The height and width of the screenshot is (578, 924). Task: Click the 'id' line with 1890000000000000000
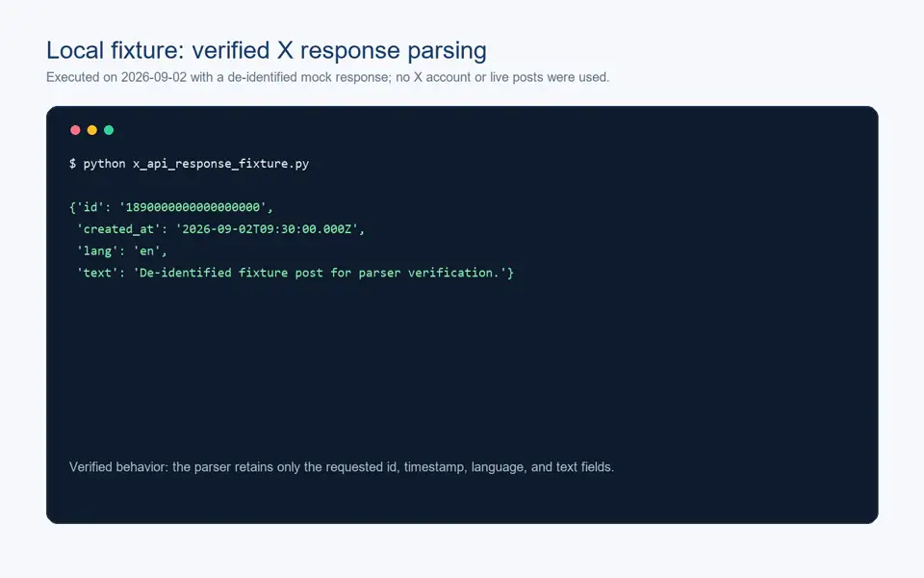[x=171, y=207]
